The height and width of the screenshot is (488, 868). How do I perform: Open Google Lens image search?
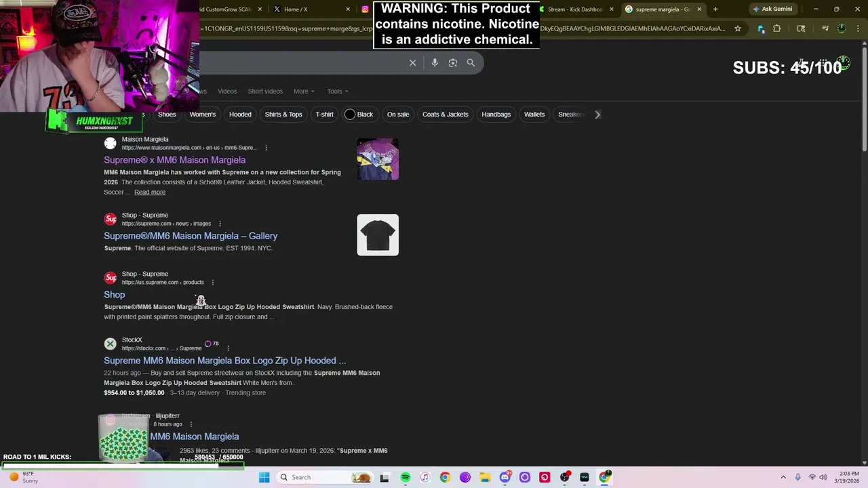click(x=453, y=63)
